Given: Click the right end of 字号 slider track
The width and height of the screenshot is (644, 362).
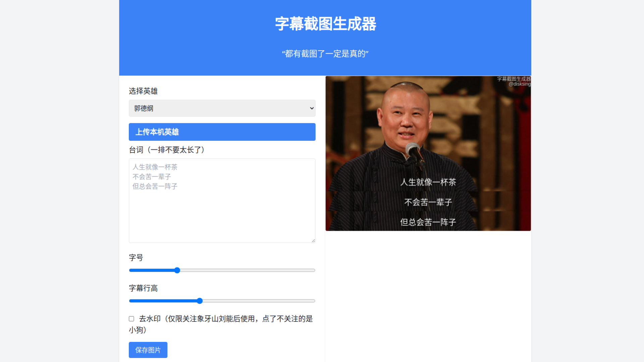Looking at the screenshot, I should [313, 270].
